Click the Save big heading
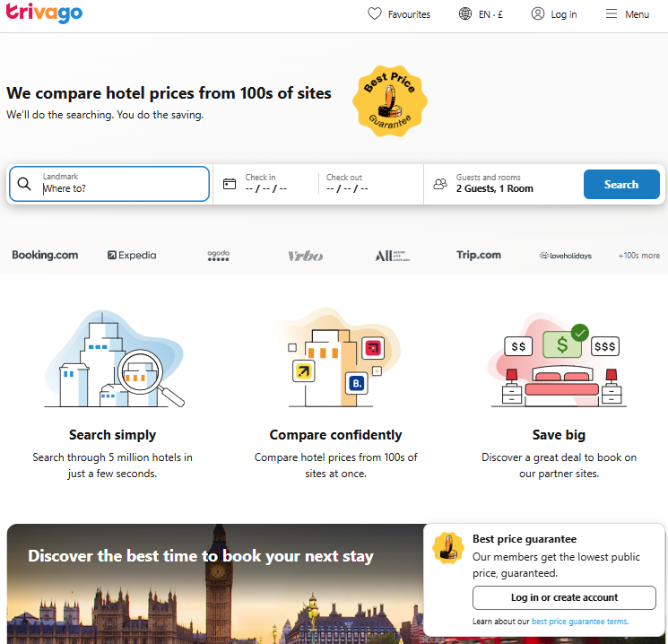The height and width of the screenshot is (644, 668). click(559, 435)
